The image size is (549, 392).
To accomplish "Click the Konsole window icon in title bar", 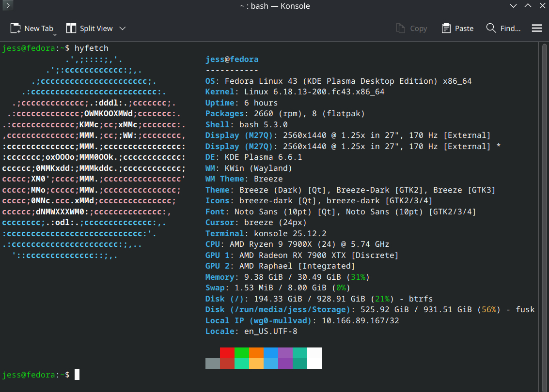I will (6, 6).
